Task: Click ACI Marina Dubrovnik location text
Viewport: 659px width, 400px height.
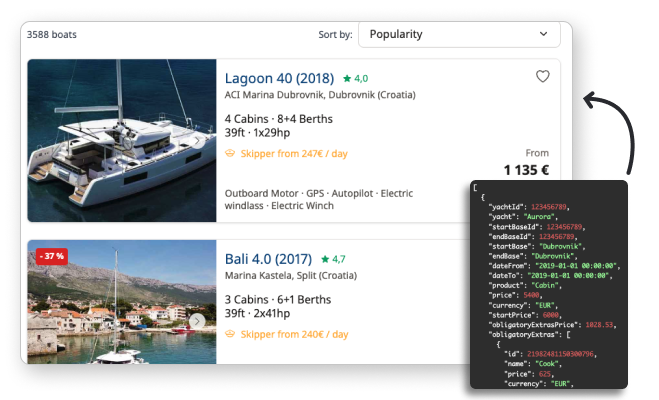Action: click(x=320, y=95)
